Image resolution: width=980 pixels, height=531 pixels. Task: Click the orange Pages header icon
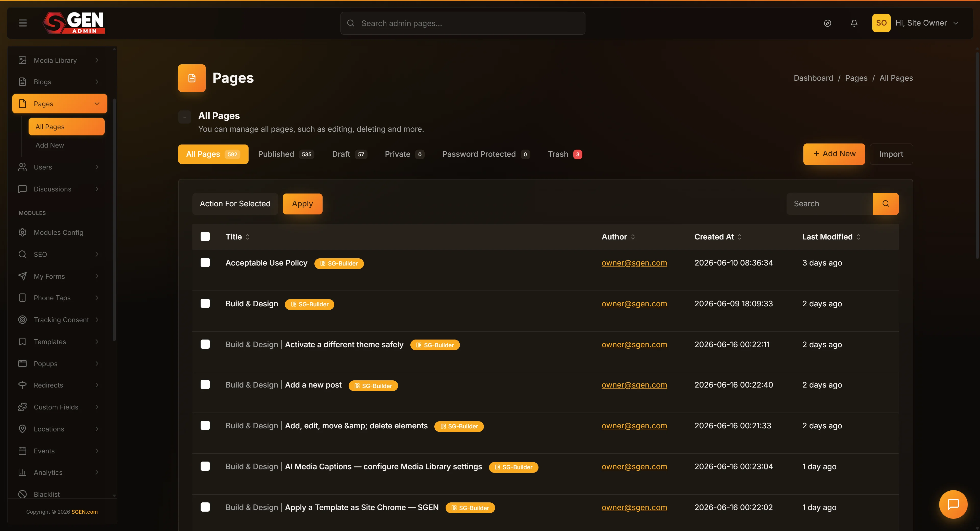click(192, 78)
